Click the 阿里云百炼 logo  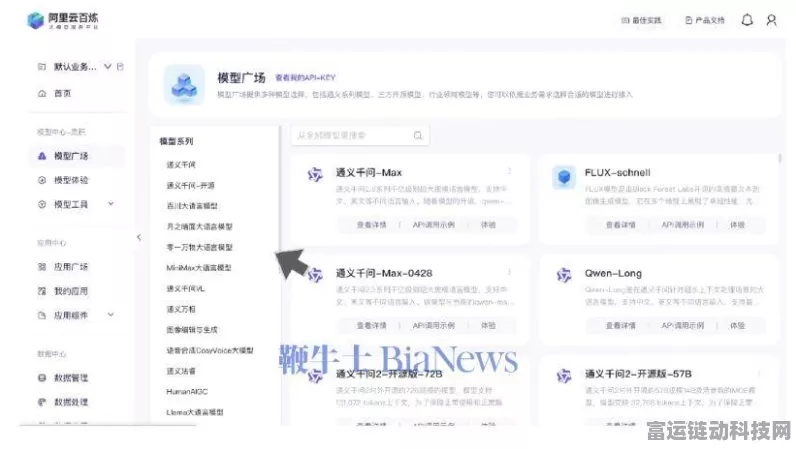(x=62, y=20)
